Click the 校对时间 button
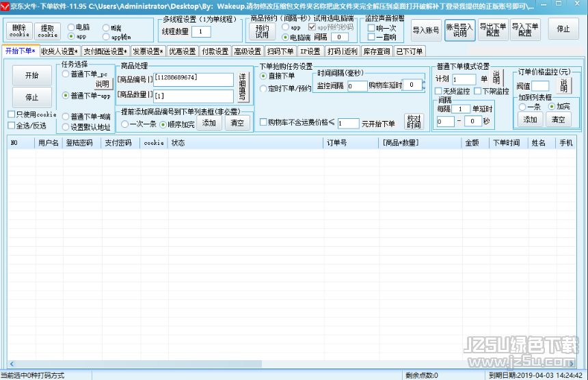588x380 pixels. [414, 122]
